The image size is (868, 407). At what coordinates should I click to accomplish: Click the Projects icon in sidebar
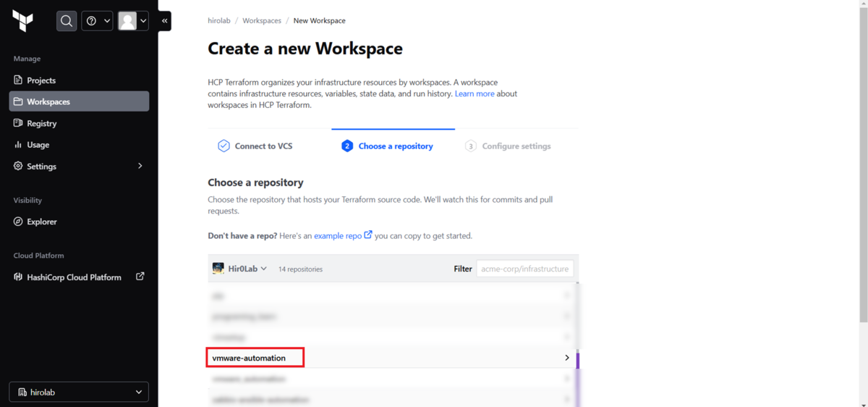click(18, 80)
